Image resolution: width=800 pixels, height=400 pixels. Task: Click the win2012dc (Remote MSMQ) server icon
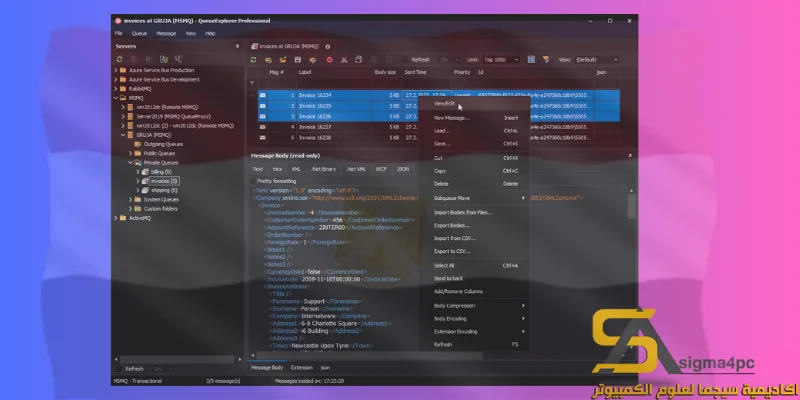coord(130,107)
